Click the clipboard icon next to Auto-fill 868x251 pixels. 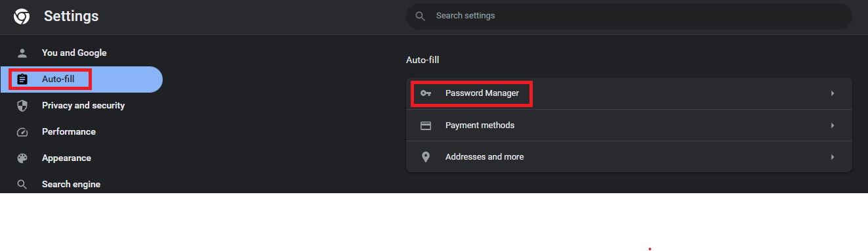[22, 80]
